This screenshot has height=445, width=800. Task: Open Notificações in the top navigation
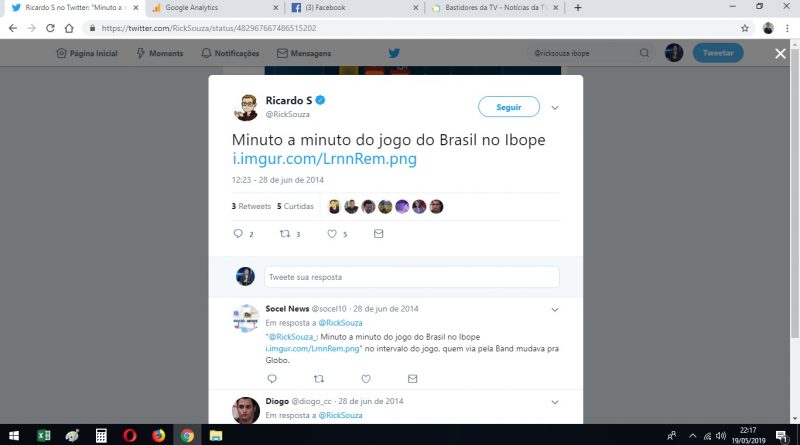231,53
